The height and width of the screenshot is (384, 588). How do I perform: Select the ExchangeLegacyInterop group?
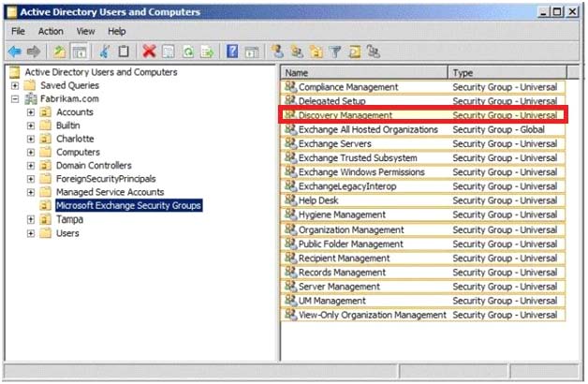click(423, 186)
